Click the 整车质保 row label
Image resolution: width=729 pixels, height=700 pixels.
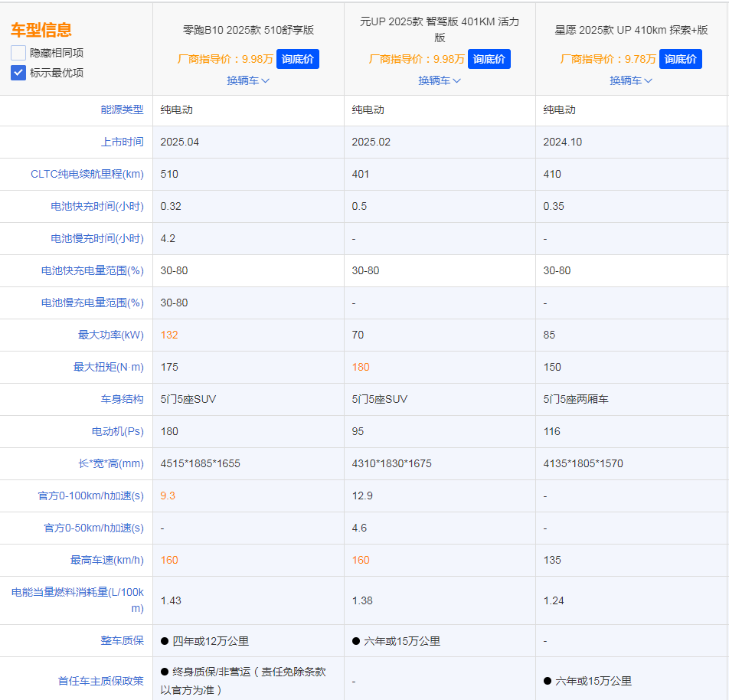(123, 640)
